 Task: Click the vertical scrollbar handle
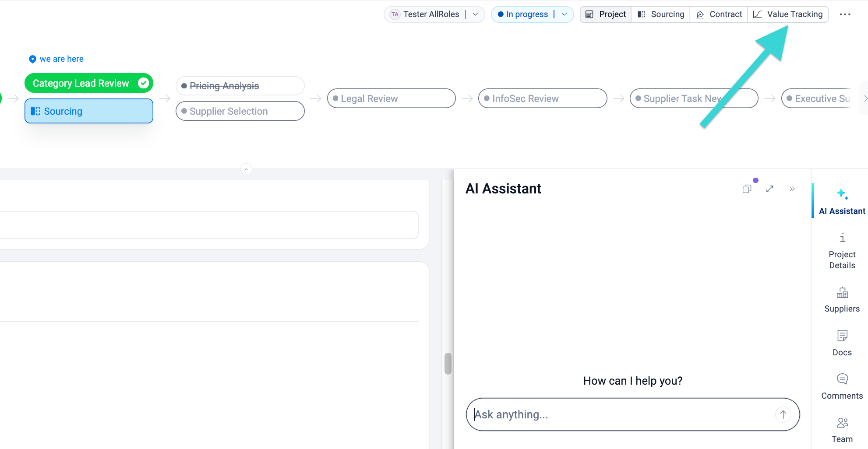click(x=448, y=363)
